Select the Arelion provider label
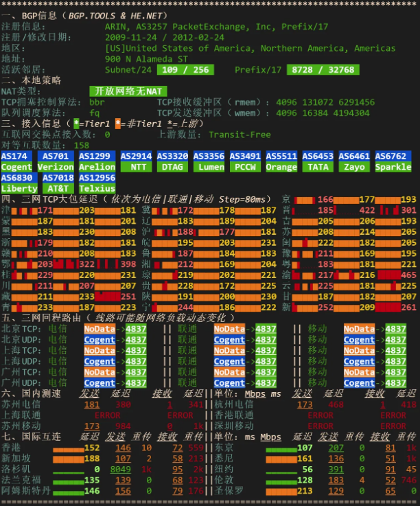 97,167
